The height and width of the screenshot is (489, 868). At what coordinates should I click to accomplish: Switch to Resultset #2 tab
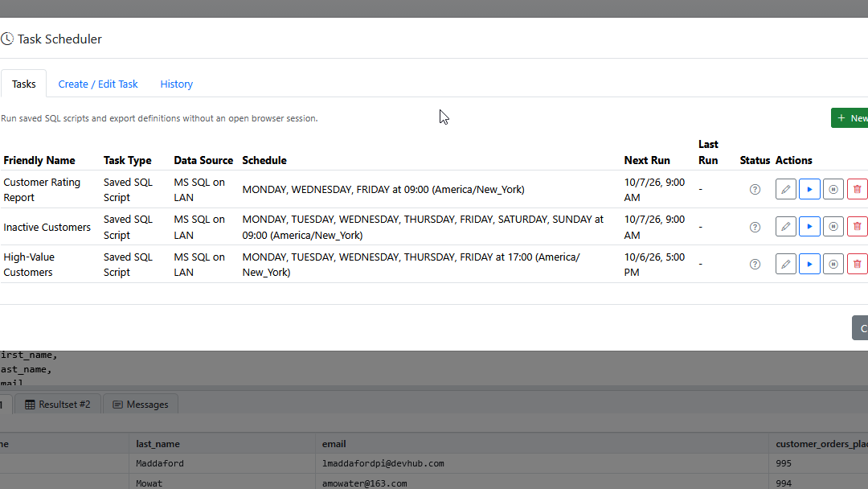[58, 405]
